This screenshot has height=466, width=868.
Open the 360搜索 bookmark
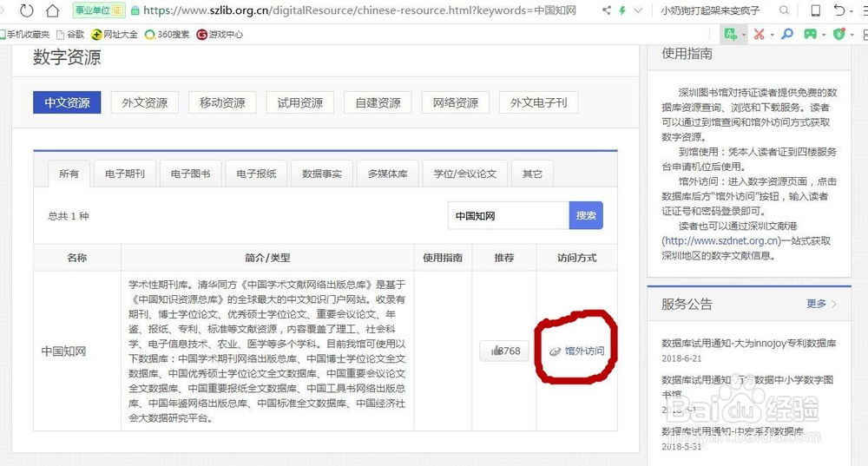coord(167,35)
